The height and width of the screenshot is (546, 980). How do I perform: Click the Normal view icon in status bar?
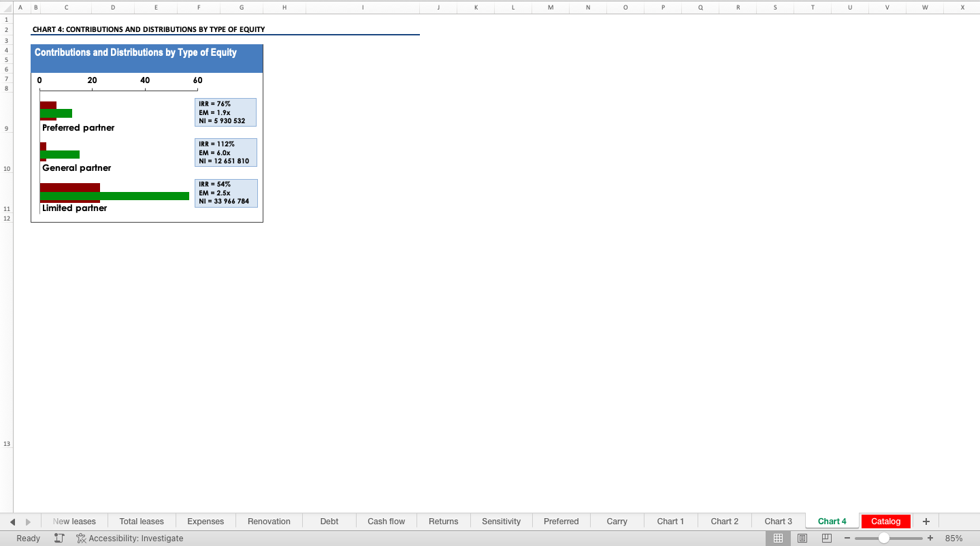click(778, 538)
